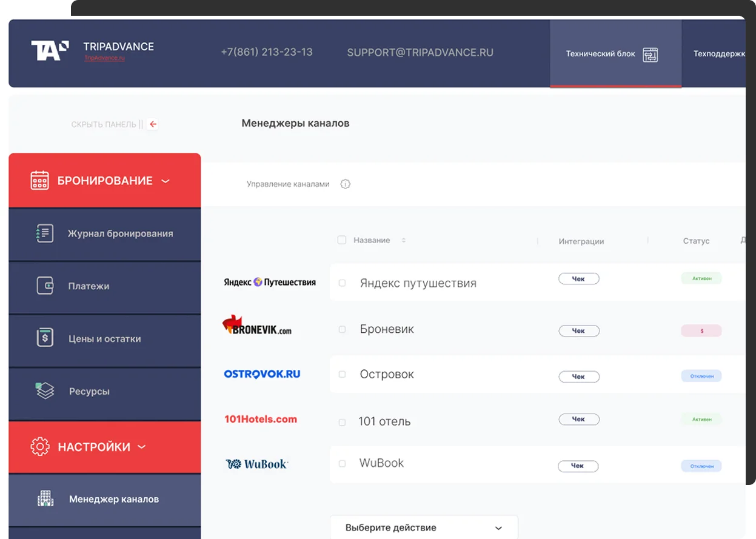The width and height of the screenshot is (756, 539).
Task: Click the Интеграции column header
Action: (581, 241)
